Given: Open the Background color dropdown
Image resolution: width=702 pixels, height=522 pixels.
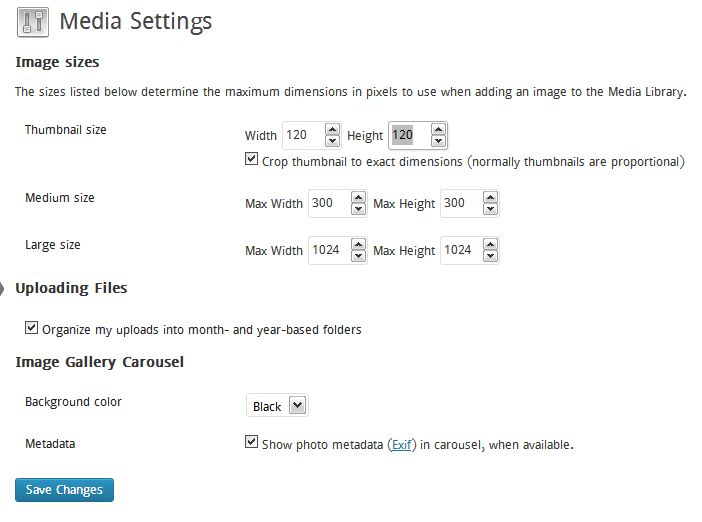Looking at the screenshot, I should (x=277, y=406).
